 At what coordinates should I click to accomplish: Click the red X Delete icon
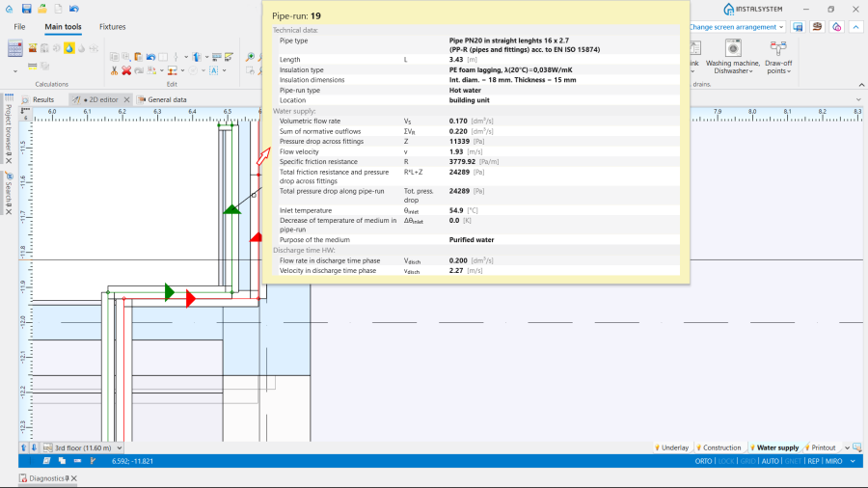point(126,70)
